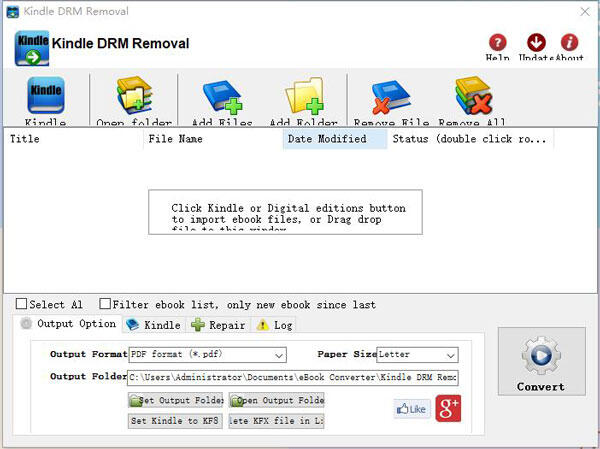Switch to the Log tab
600x449 pixels.
click(x=275, y=325)
